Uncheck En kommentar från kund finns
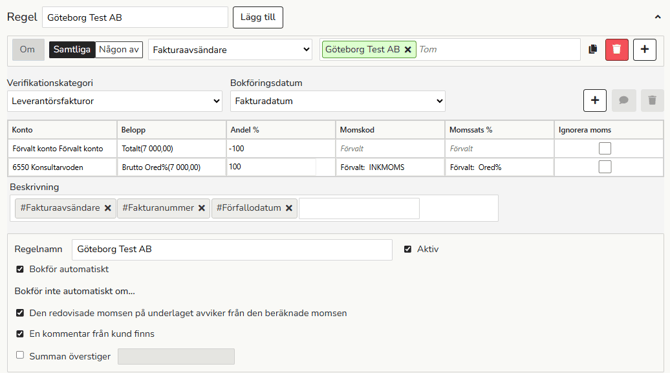The image size is (670, 373). coord(20,334)
